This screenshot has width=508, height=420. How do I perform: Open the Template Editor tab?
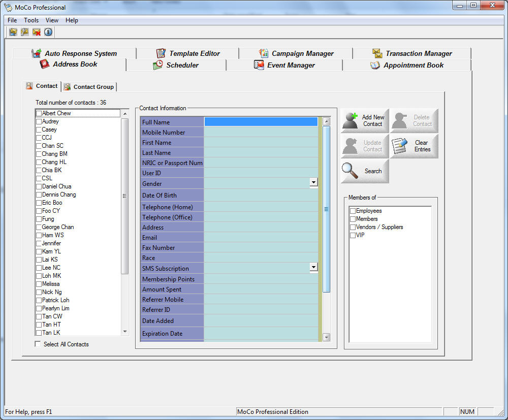click(188, 53)
